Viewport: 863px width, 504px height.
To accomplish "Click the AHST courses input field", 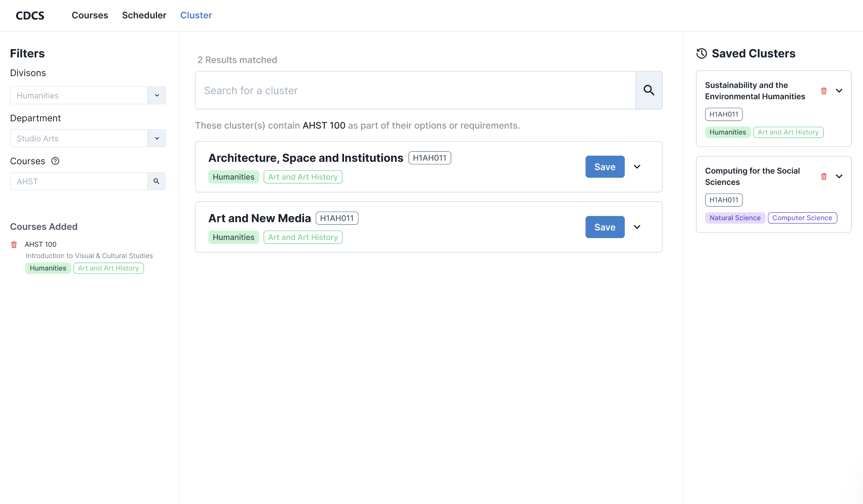I will click(x=79, y=181).
